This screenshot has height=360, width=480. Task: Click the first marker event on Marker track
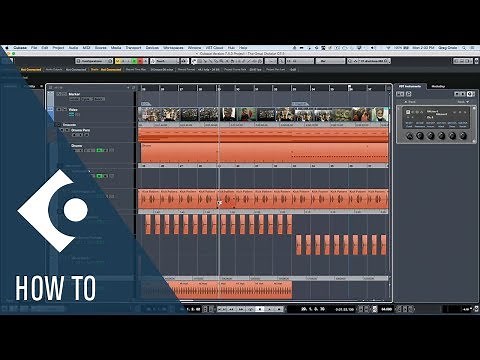146,104
